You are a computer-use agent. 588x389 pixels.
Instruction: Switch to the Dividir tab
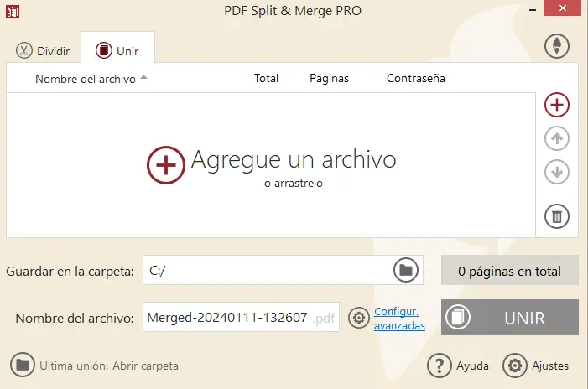coord(43,50)
